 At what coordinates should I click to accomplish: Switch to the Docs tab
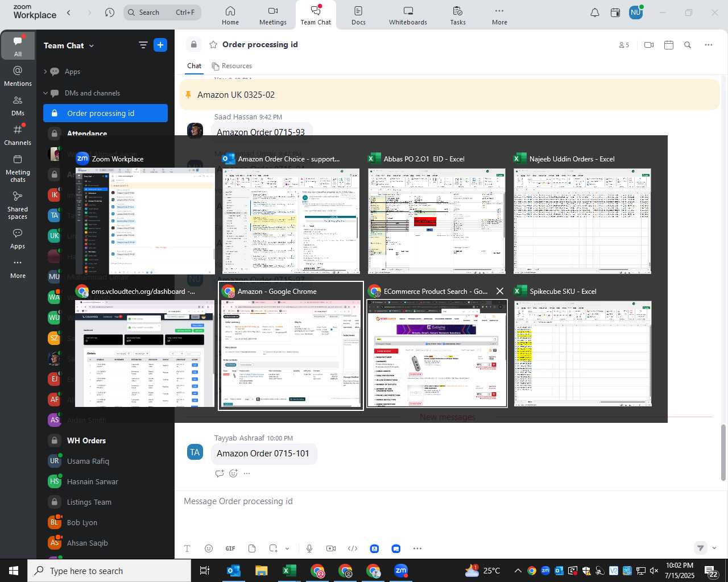click(x=358, y=15)
